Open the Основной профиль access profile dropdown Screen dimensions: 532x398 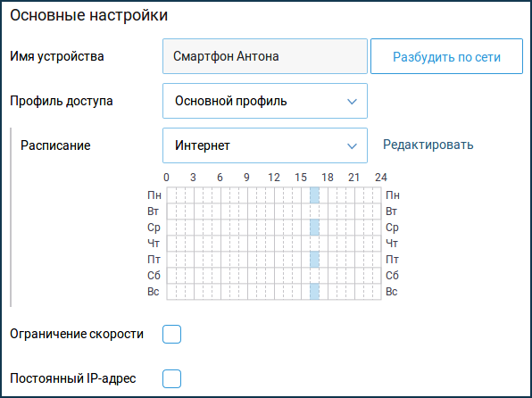click(x=265, y=101)
